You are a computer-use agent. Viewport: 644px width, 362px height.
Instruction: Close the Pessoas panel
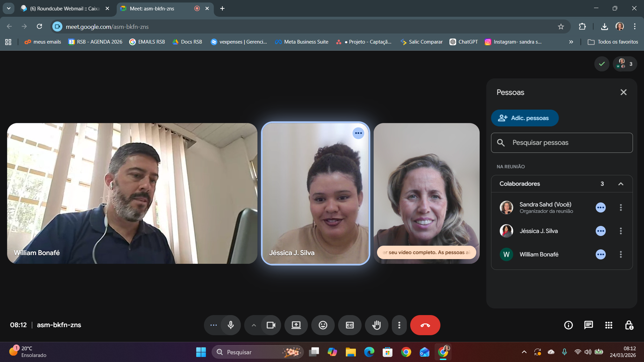point(623,92)
